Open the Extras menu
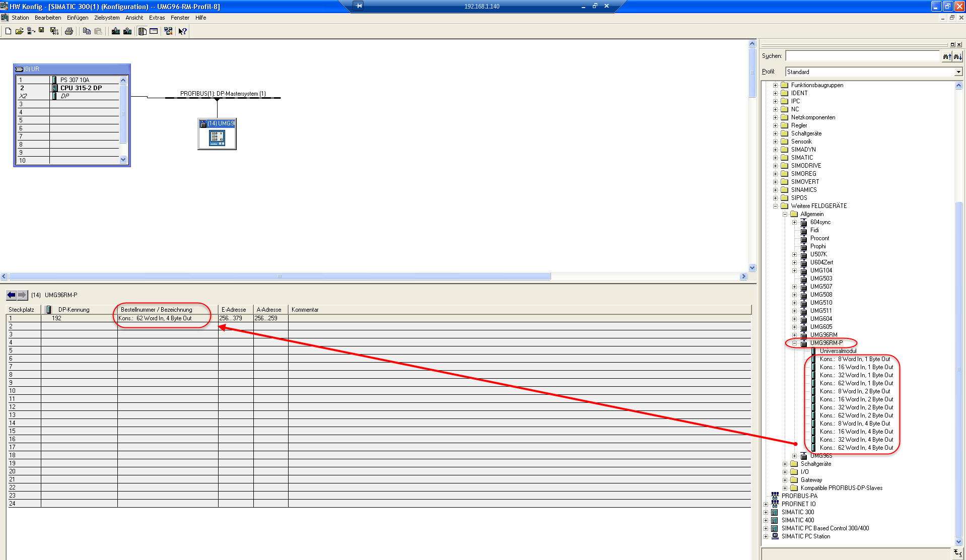The width and height of the screenshot is (966, 560). tap(157, 18)
